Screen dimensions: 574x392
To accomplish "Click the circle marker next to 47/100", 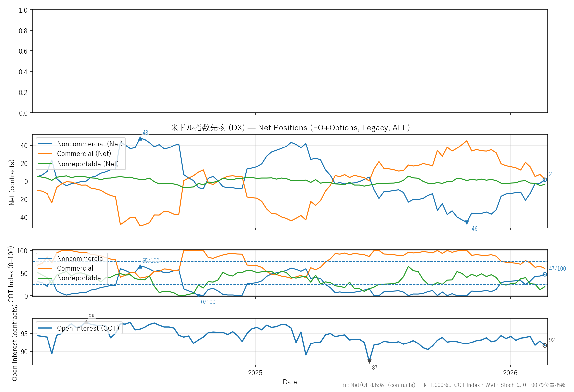I will (x=545, y=274).
